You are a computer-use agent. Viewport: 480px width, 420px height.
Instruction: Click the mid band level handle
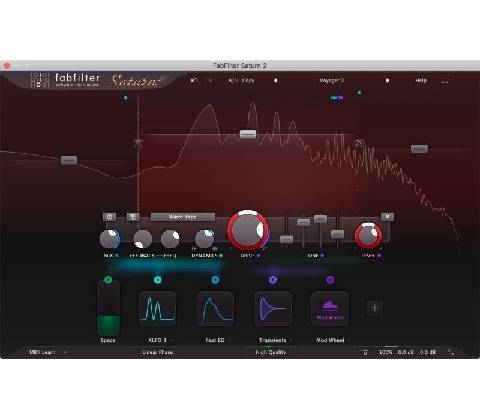pyautogui.click(x=248, y=134)
